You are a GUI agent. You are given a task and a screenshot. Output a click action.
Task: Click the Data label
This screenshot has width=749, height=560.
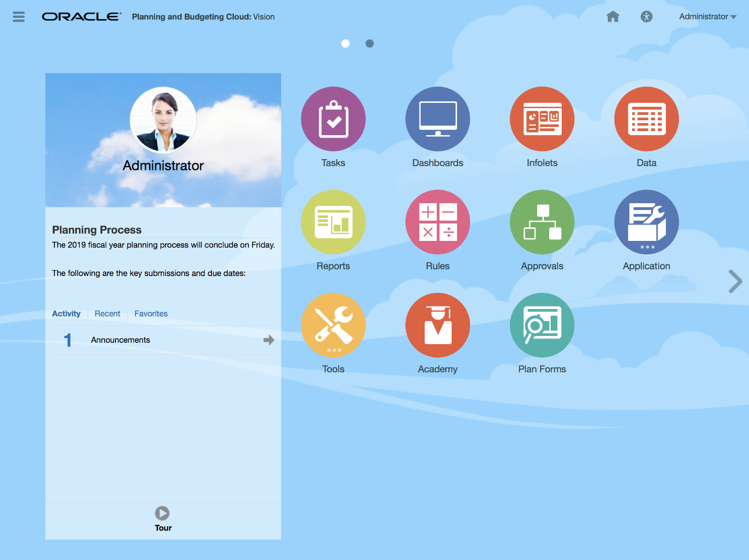pos(647,163)
